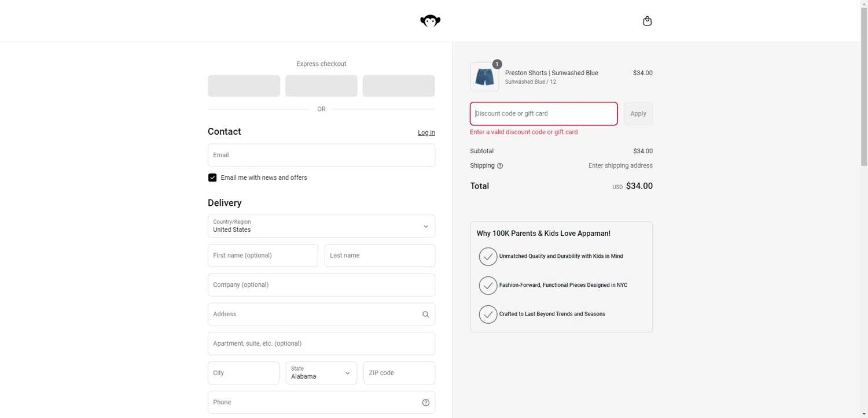Focus the Phone input field
The image size is (868, 418).
(x=321, y=402)
